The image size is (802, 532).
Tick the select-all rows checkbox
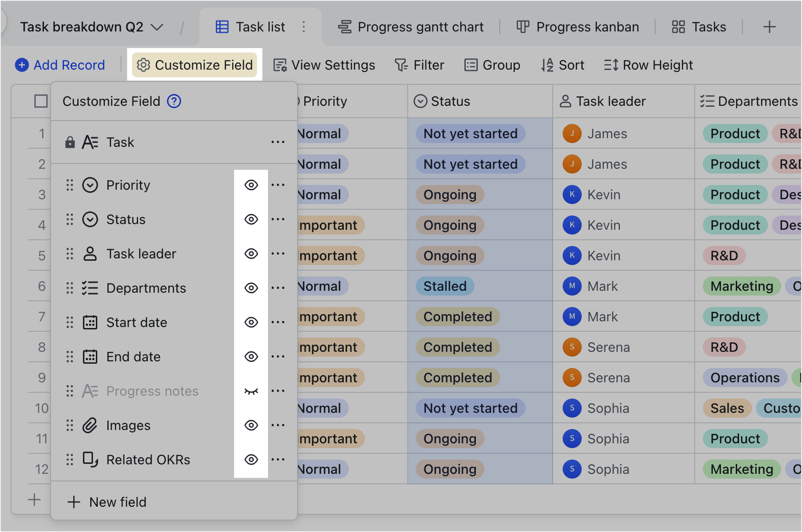click(x=41, y=101)
